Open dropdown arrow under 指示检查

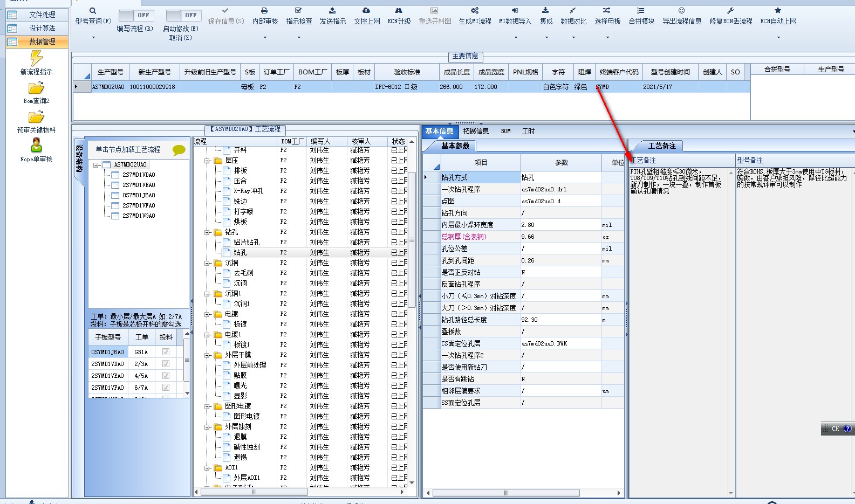click(299, 38)
